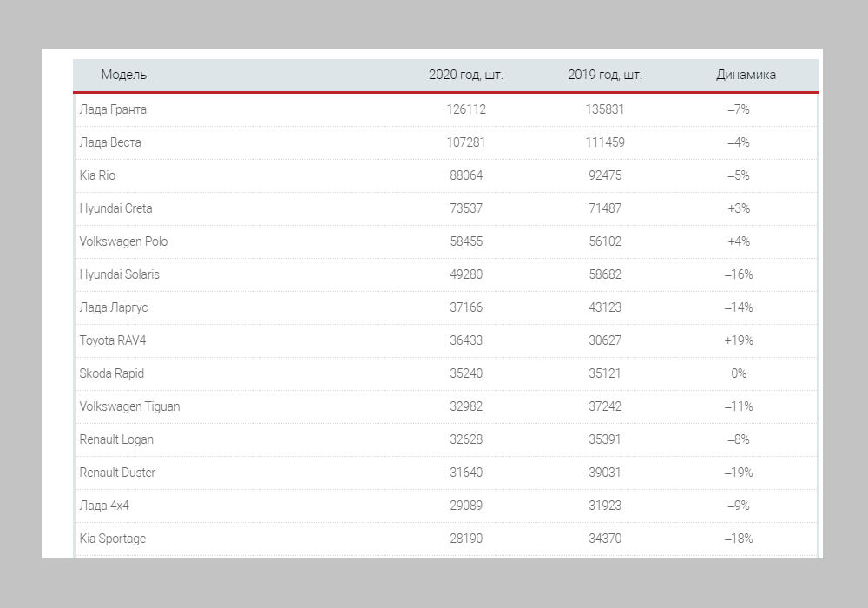Click the 35240 sales value
This screenshot has width=868, height=608.
pos(466,373)
